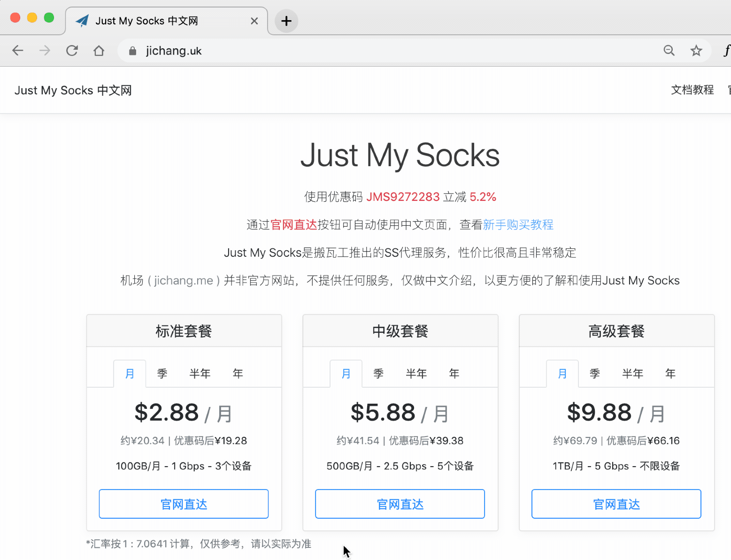Open a new tab with plus button
The image size is (731, 560).
coord(286,21)
